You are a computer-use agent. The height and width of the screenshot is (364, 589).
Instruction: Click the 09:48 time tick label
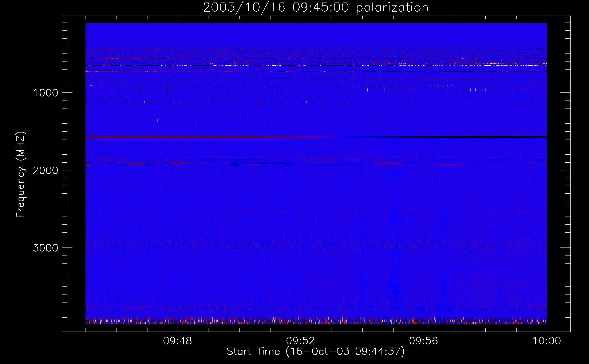(x=177, y=341)
